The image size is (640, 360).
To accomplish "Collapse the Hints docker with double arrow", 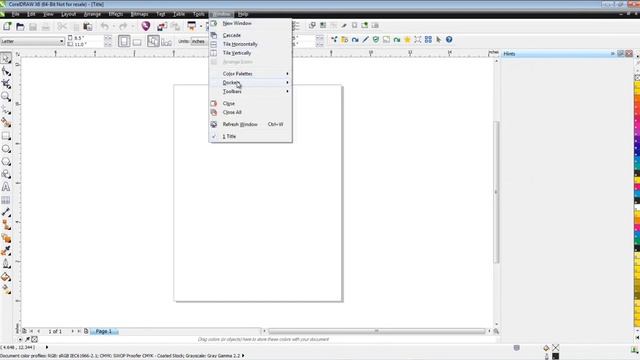I will click(x=613, y=53).
